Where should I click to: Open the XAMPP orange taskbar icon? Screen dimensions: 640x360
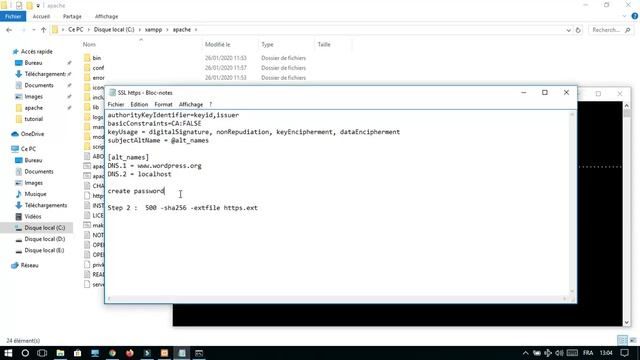[164, 353]
